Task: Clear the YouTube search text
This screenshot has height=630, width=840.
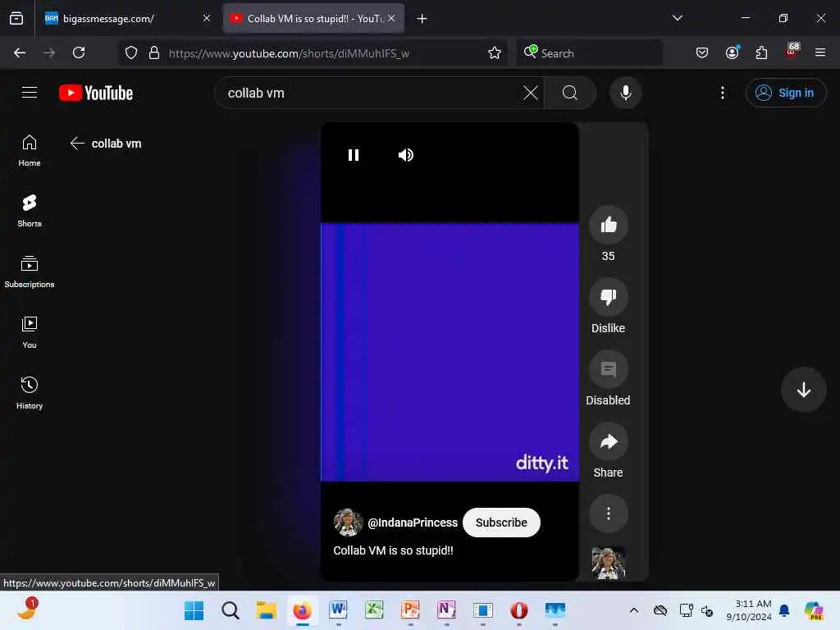Action: [531, 93]
